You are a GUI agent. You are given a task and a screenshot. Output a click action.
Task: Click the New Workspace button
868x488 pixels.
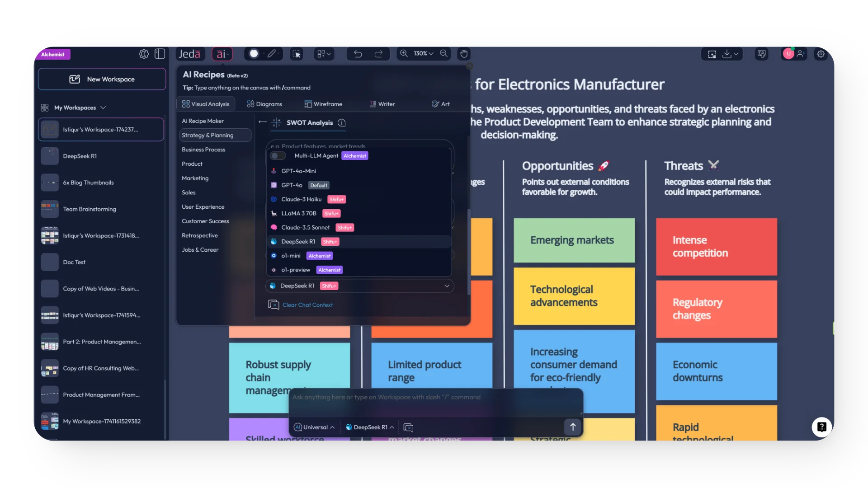point(102,79)
